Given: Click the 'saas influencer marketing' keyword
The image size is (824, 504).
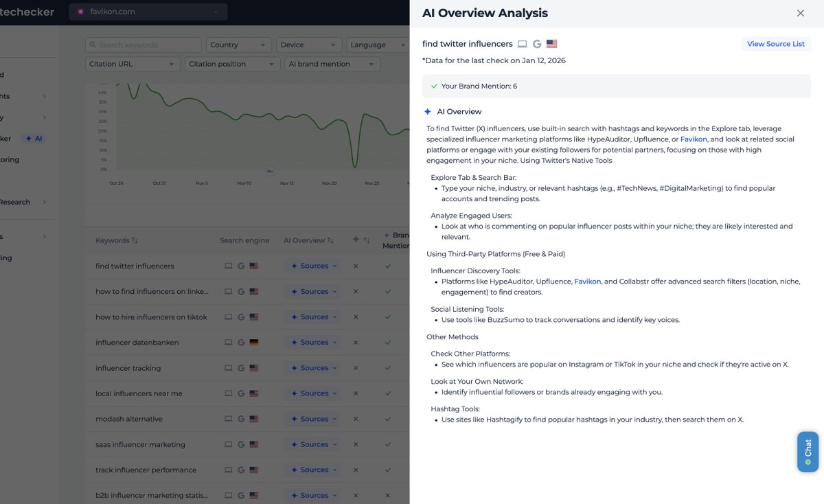Looking at the screenshot, I should [x=140, y=444].
